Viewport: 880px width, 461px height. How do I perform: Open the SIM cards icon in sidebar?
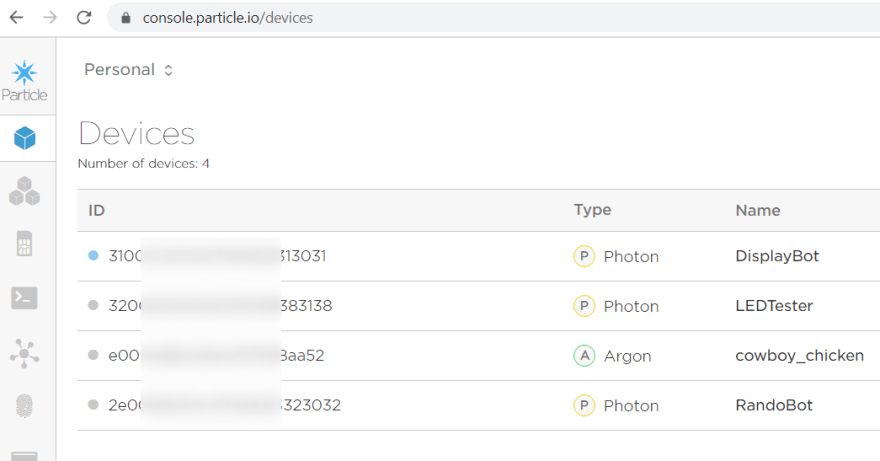pyautogui.click(x=24, y=244)
